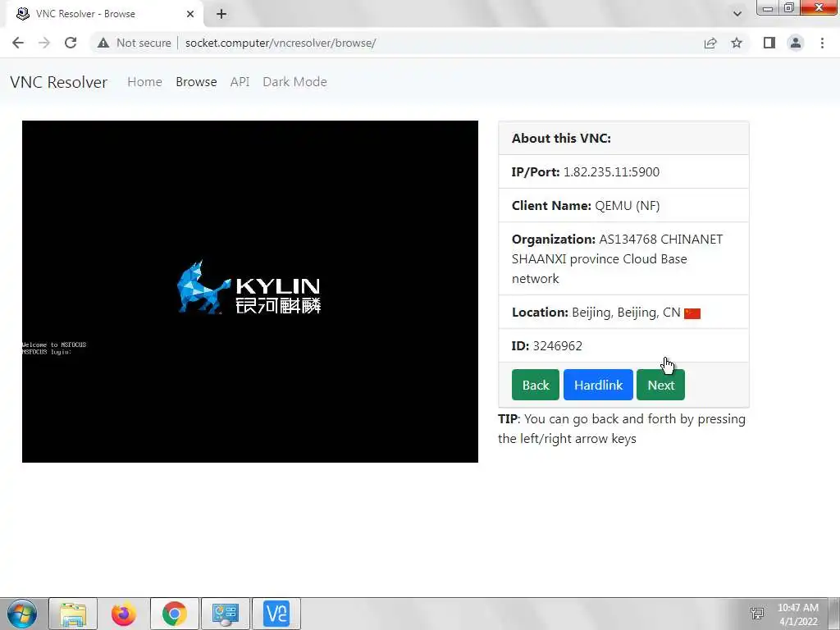Click the Not secure warning icon

(x=103, y=43)
